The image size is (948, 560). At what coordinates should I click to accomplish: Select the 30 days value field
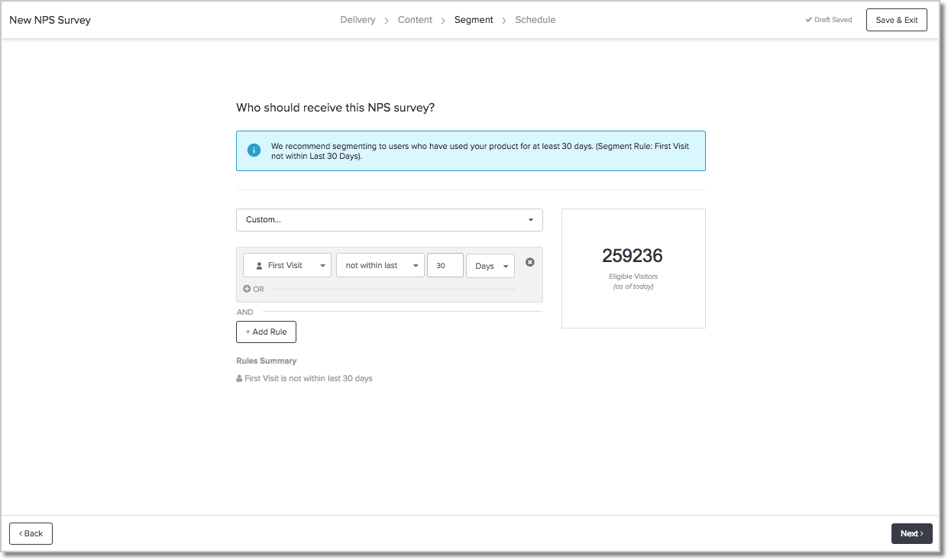click(445, 265)
